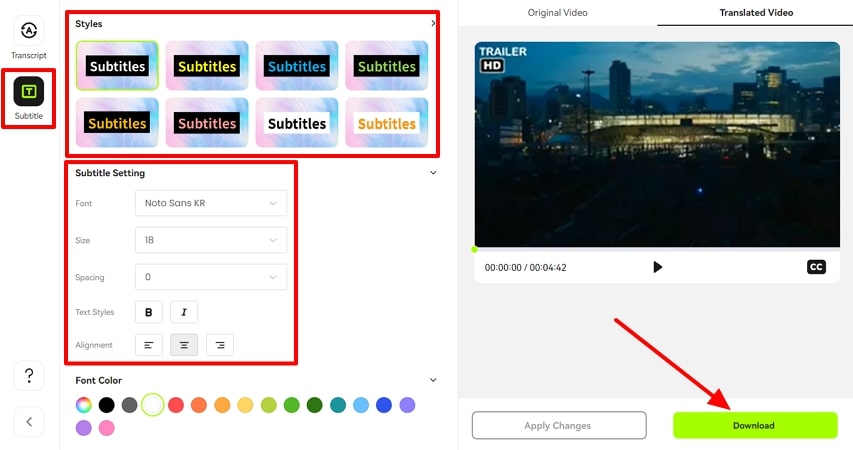Open the Font dropdown Noto Sans KR
Viewport: 853px width, 450px height.
click(x=211, y=203)
